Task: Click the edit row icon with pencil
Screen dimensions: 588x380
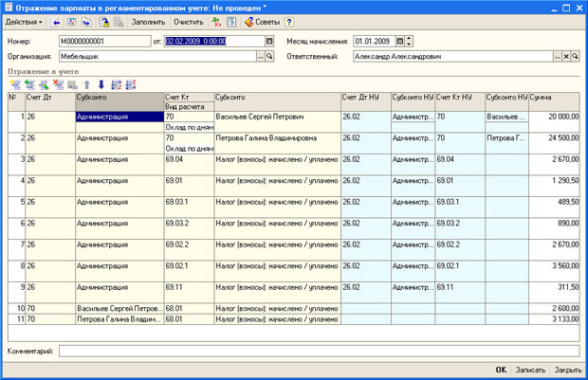Action: pos(44,85)
